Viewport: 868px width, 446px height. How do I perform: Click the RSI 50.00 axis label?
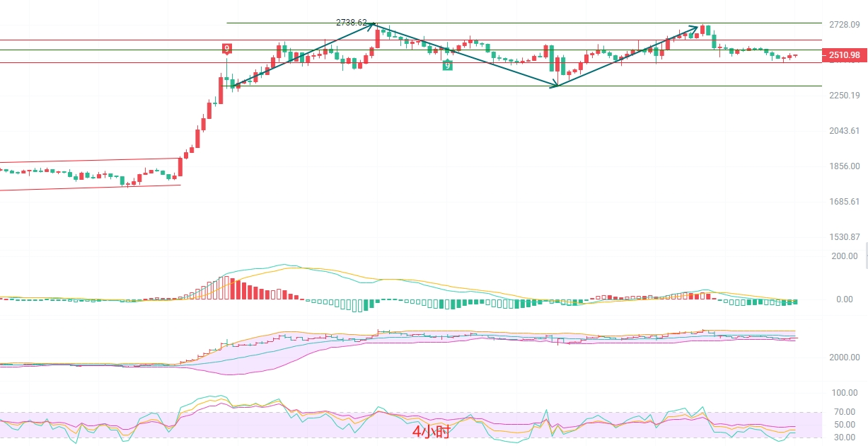coord(845,425)
